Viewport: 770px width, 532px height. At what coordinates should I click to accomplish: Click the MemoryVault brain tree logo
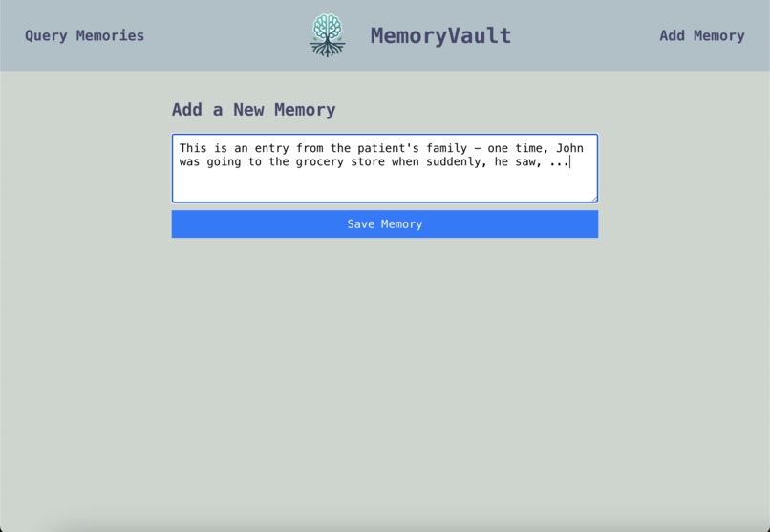point(328,35)
